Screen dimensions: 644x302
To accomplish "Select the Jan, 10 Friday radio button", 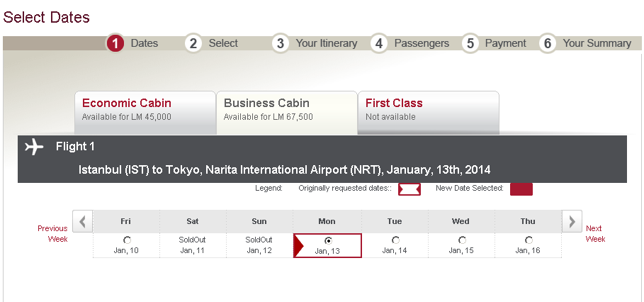I will [127, 240].
